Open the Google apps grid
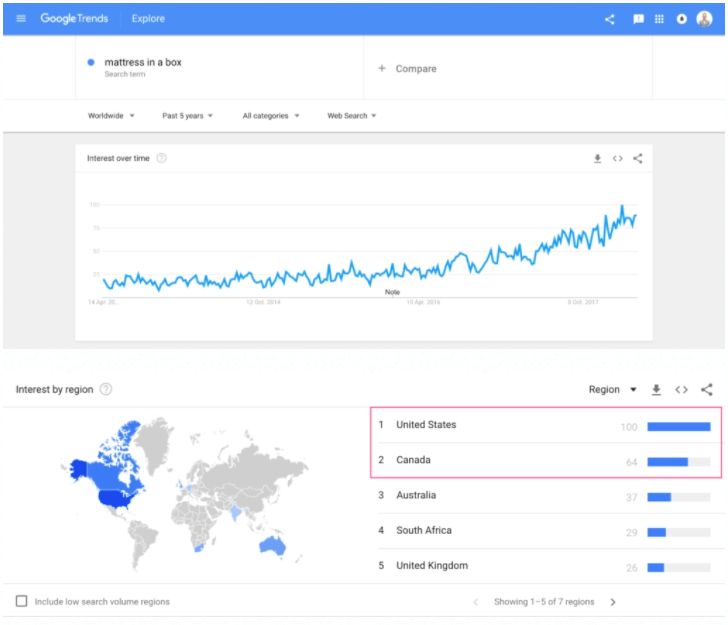 tap(659, 19)
